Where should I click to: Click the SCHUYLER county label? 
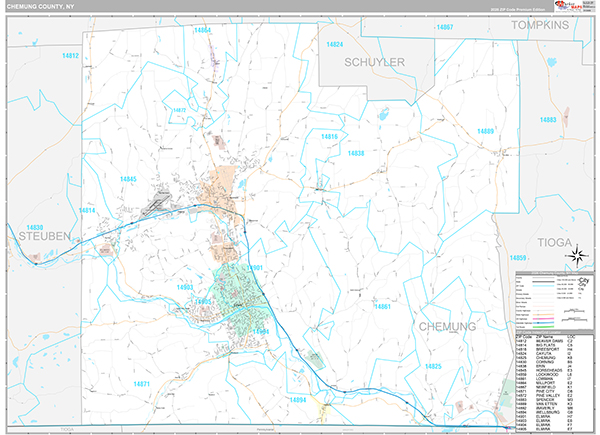(x=374, y=62)
